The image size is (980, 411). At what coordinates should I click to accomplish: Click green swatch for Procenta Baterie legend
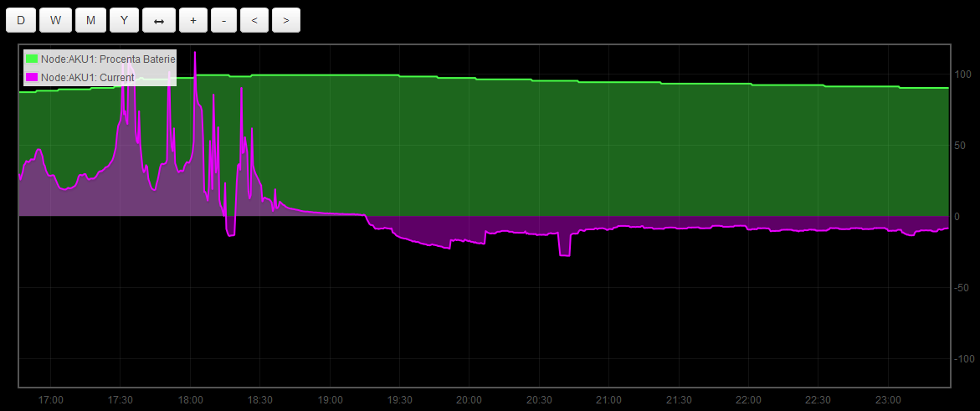click(x=32, y=59)
